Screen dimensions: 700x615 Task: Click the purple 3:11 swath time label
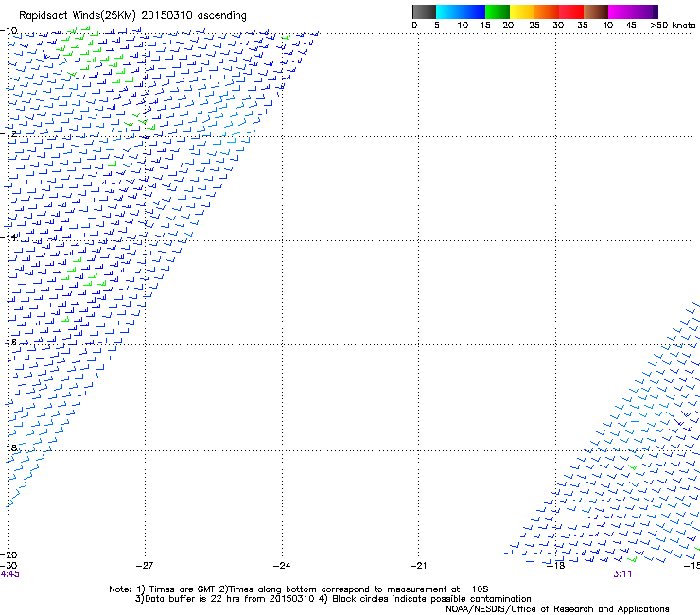pos(622,574)
